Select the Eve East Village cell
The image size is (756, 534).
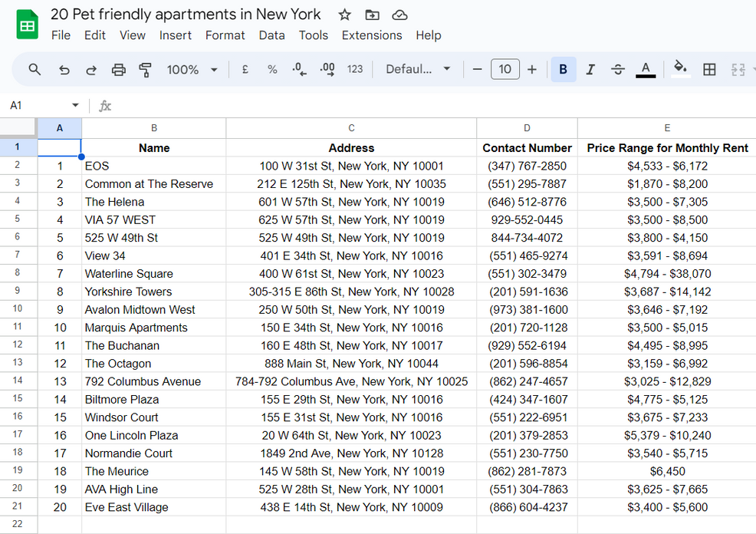point(154,507)
